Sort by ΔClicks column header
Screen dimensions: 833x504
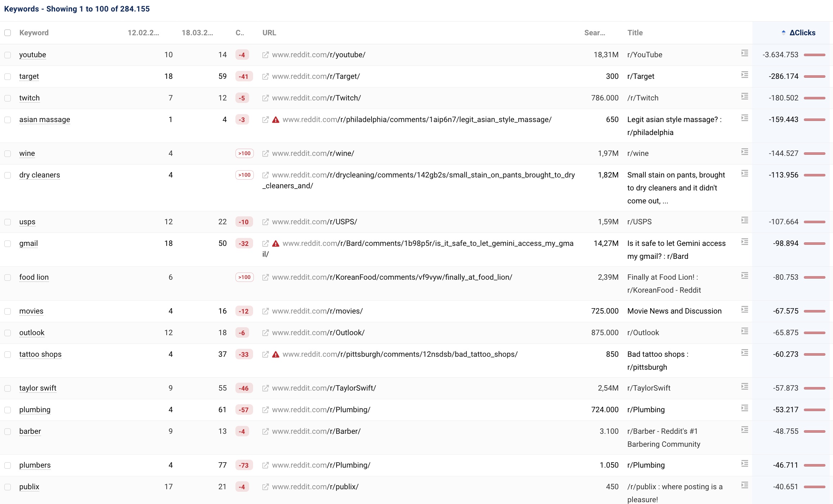pos(802,33)
